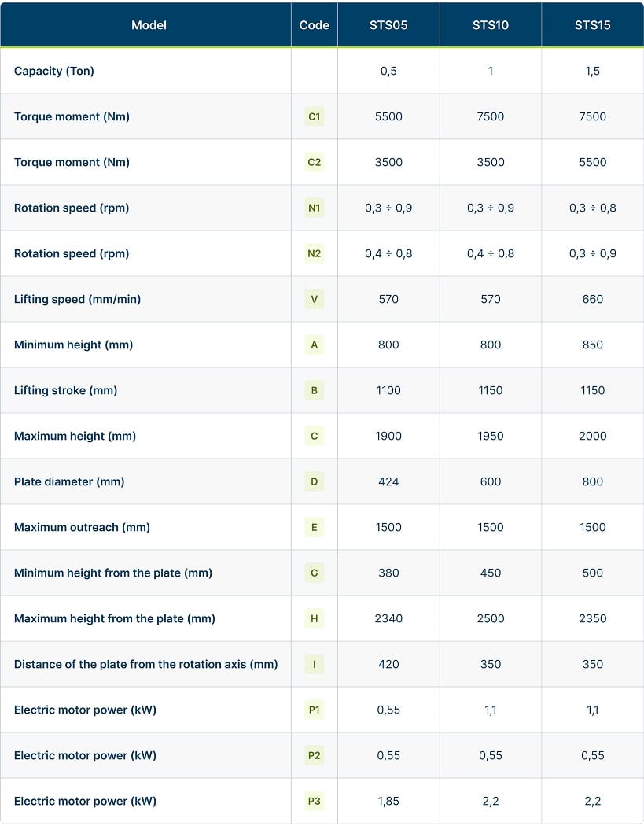644x826 pixels.
Task: Click the C1 code badge
Action: tap(315, 116)
